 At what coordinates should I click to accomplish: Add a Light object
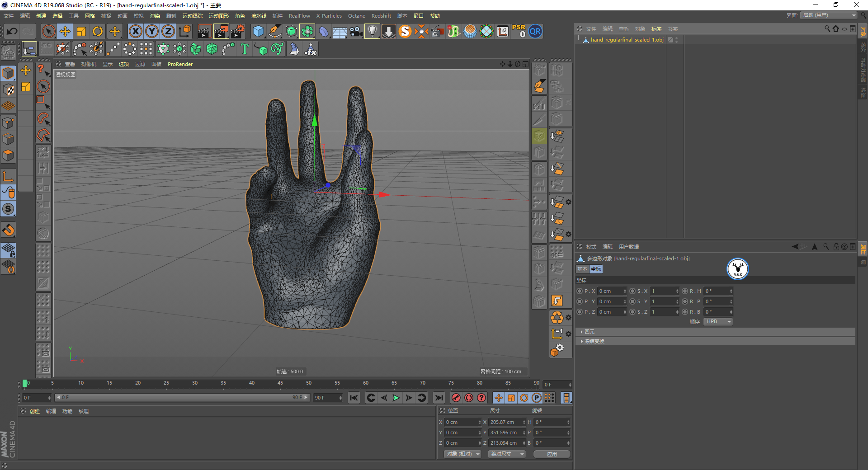point(372,31)
